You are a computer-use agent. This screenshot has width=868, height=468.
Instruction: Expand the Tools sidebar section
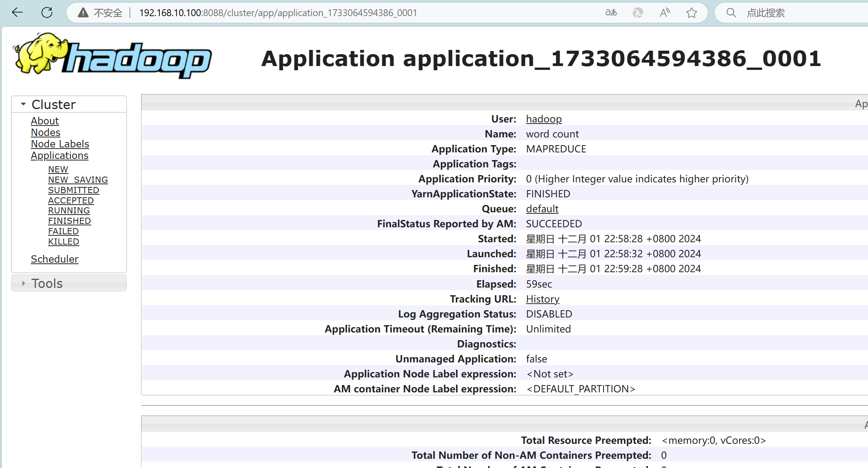23,283
